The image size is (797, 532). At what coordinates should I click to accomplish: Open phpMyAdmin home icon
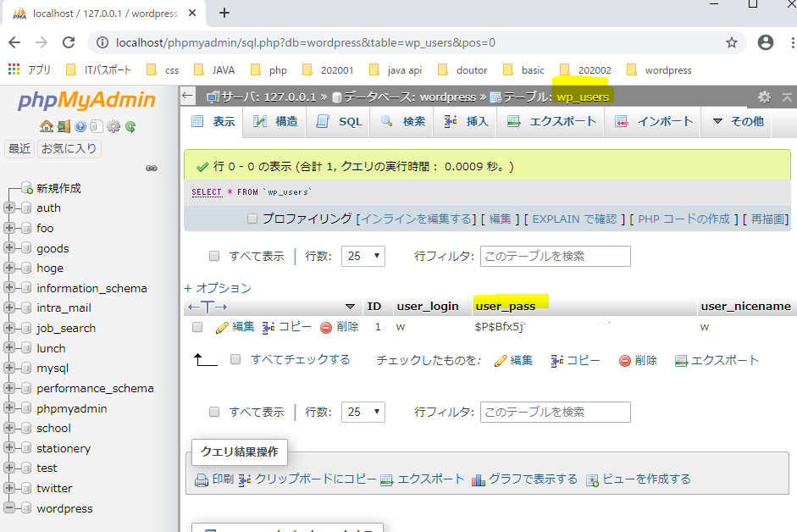[x=47, y=126]
